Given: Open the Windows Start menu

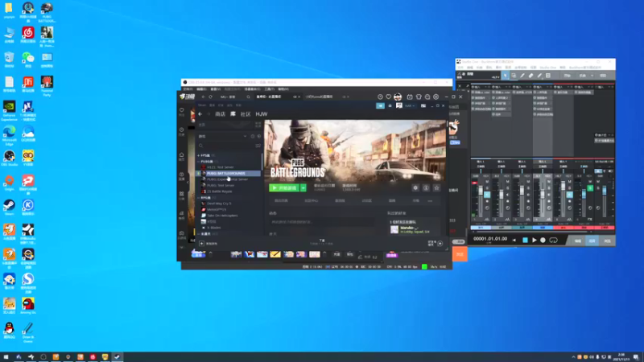Looking at the screenshot, I should (x=6, y=357).
